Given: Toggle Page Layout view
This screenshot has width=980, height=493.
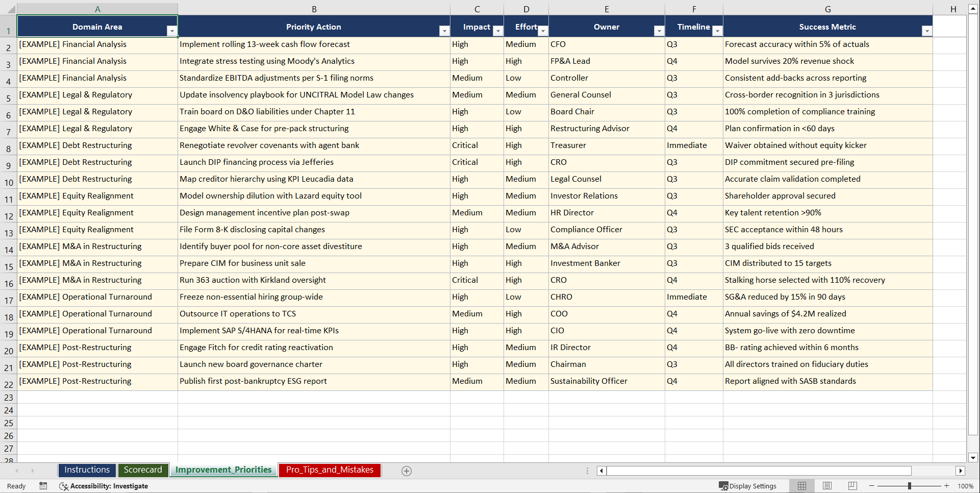Looking at the screenshot, I should pyautogui.click(x=827, y=486).
